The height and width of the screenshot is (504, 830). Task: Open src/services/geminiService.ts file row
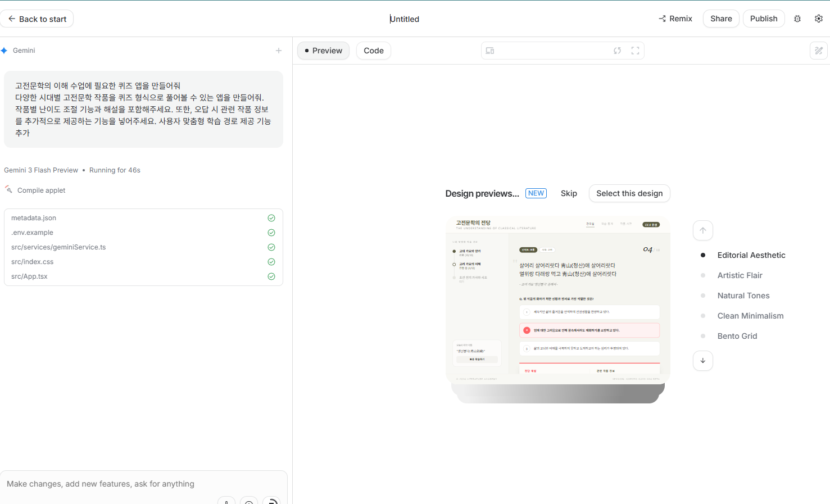tap(143, 247)
